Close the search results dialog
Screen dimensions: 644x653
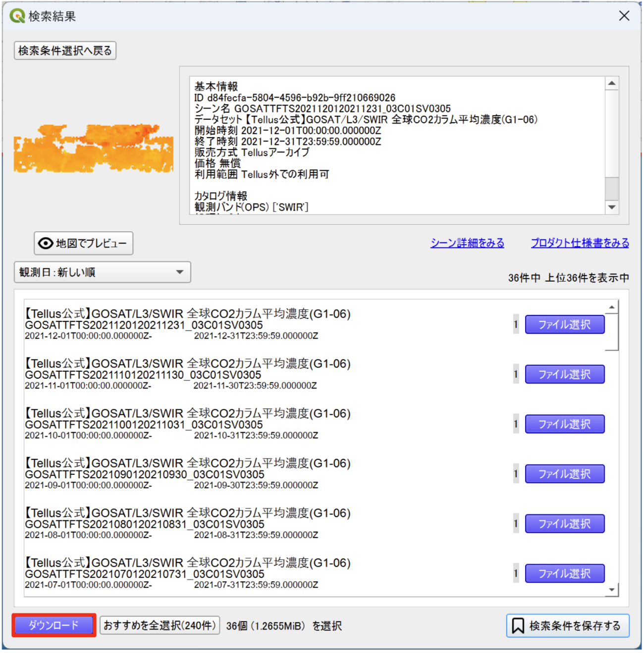[624, 16]
